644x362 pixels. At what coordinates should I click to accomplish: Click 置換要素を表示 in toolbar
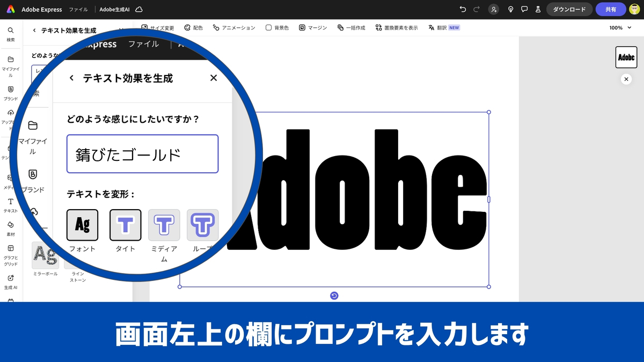[x=397, y=27]
